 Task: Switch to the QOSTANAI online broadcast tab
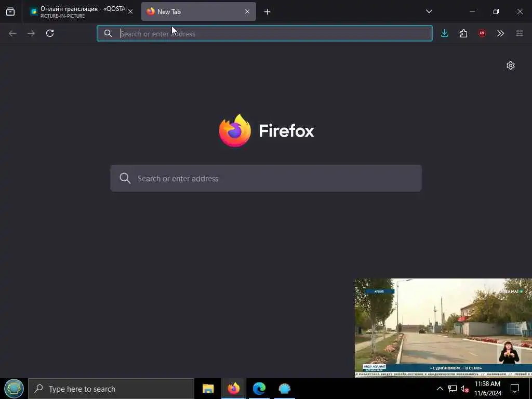(78, 11)
